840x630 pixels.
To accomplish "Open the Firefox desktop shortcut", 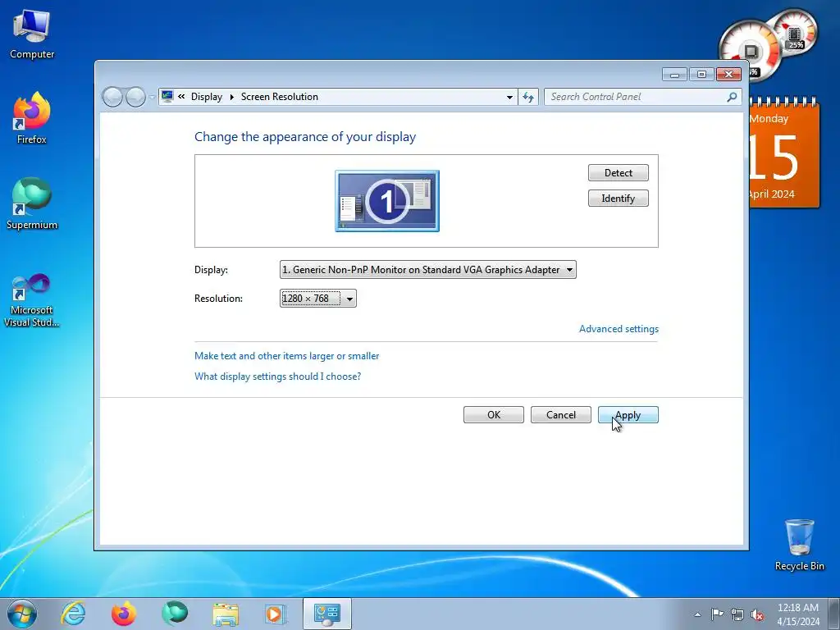I will [x=32, y=118].
